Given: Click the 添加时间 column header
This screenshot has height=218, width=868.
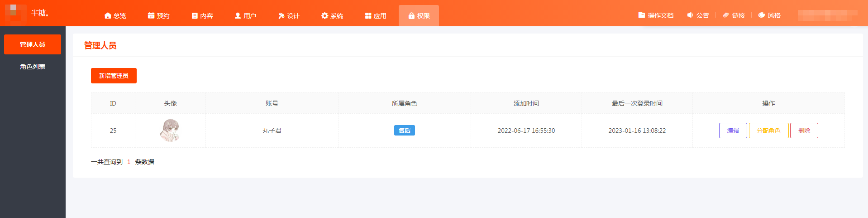Looking at the screenshot, I should click(x=526, y=103).
